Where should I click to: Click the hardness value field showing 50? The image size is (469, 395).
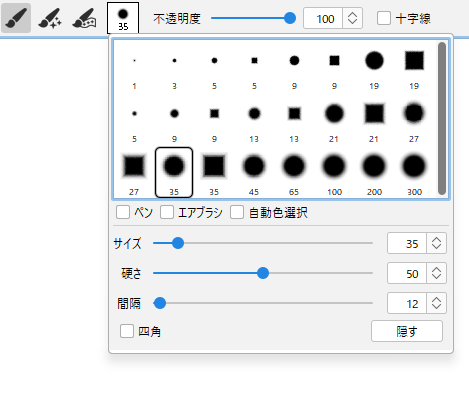pyautogui.click(x=407, y=273)
